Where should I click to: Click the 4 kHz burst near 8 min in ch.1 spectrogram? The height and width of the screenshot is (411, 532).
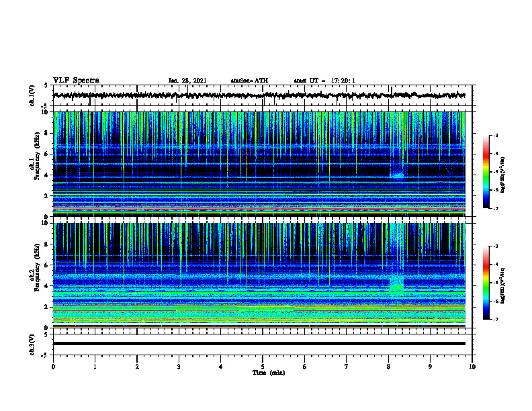pos(396,175)
